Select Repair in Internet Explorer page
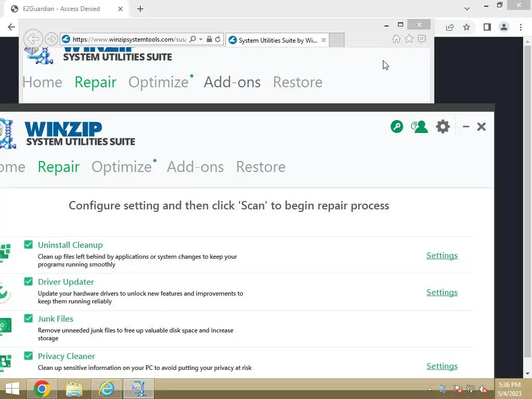This screenshot has width=532, height=399. (x=96, y=83)
